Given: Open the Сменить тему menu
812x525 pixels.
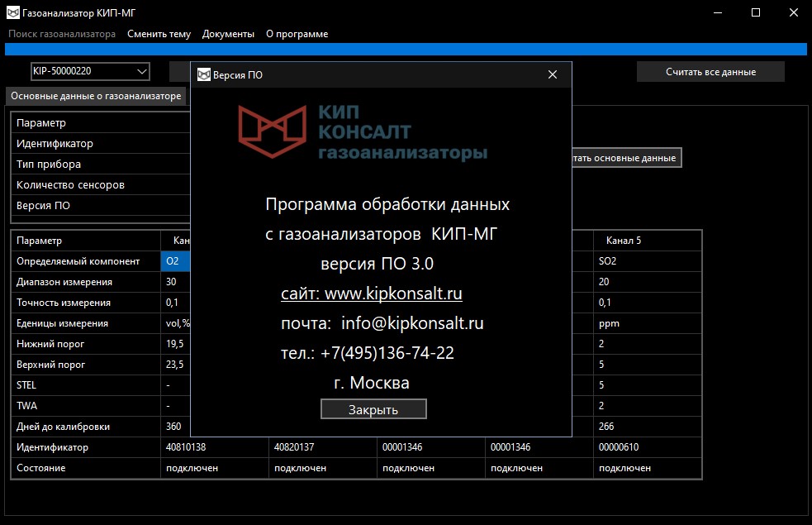Looking at the screenshot, I should pyautogui.click(x=159, y=34).
